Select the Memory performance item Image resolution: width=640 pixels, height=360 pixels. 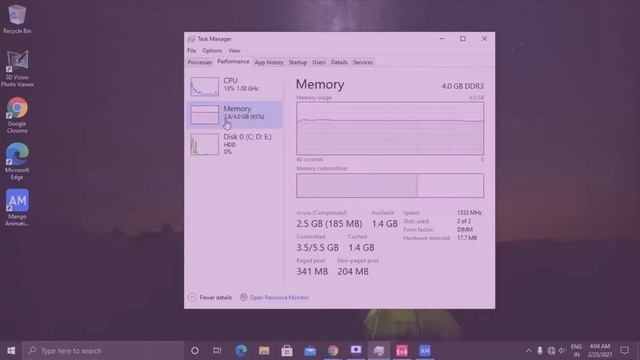tap(236, 114)
